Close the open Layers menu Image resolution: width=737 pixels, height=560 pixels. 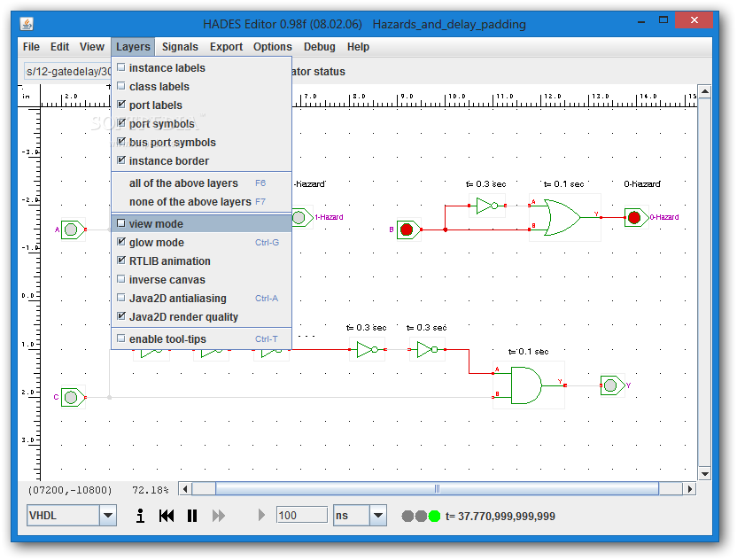tap(133, 47)
